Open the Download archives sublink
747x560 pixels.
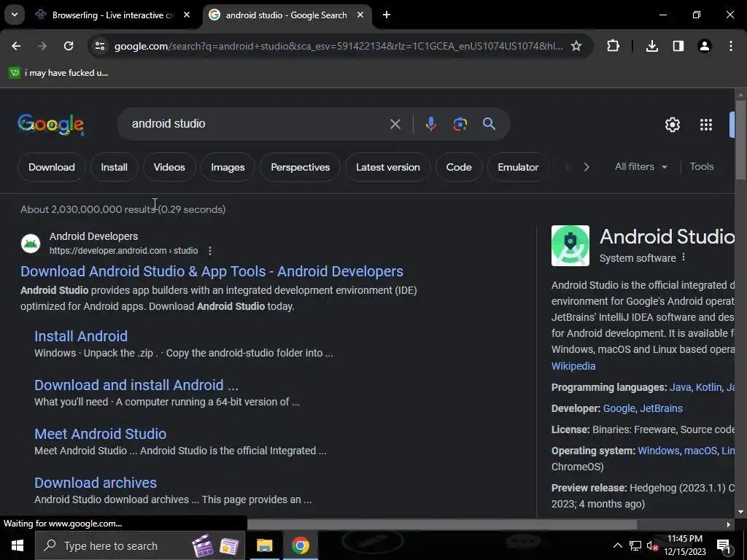coord(96,483)
